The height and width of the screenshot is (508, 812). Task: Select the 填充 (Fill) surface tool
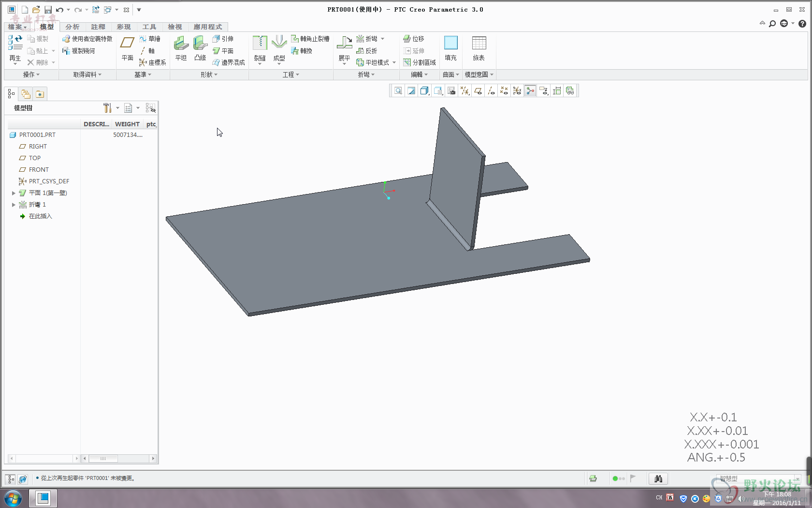pyautogui.click(x=450, y=49)
